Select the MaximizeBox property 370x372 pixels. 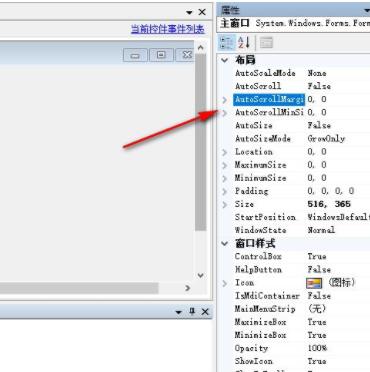click(260, 322)
